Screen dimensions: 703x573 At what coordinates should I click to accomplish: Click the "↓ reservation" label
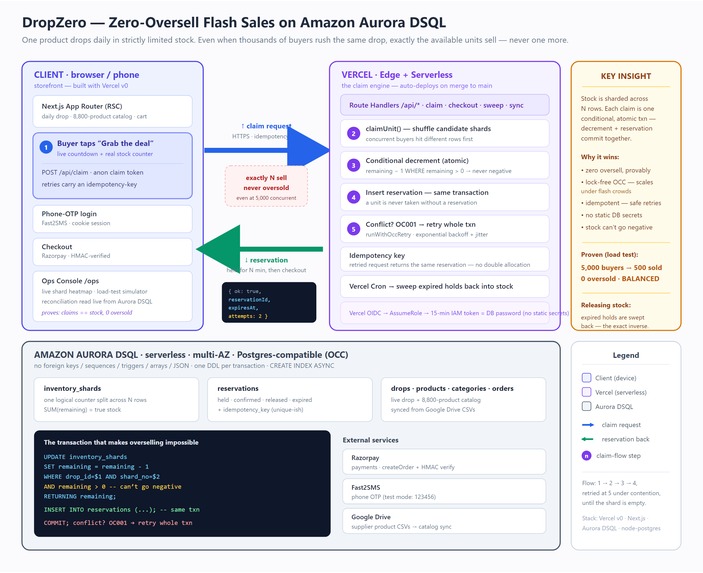[x=266, y=260]
